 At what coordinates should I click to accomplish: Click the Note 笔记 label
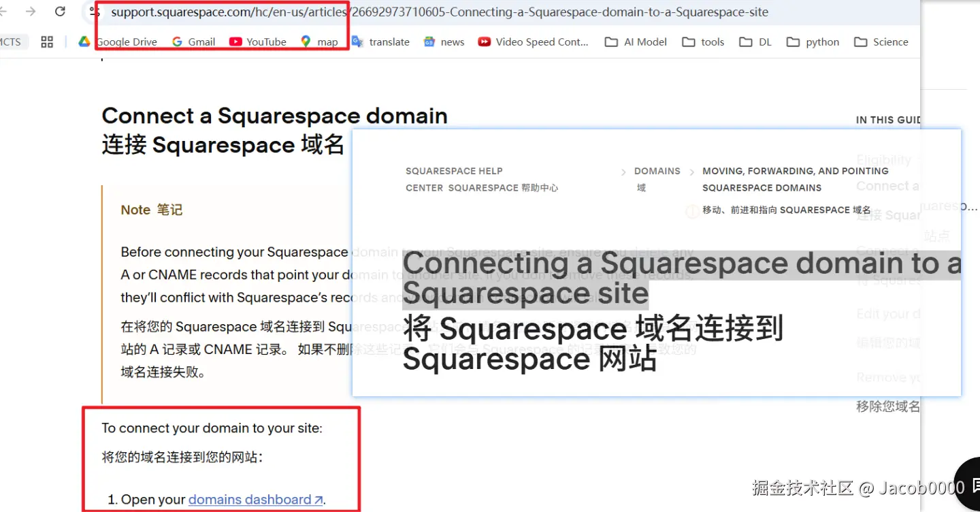(x=152, y=210)
